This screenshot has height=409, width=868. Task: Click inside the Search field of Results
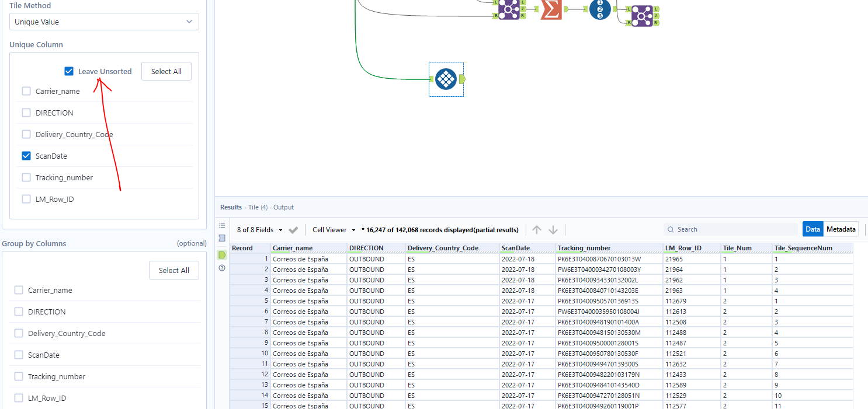click(x=730, y=229)
